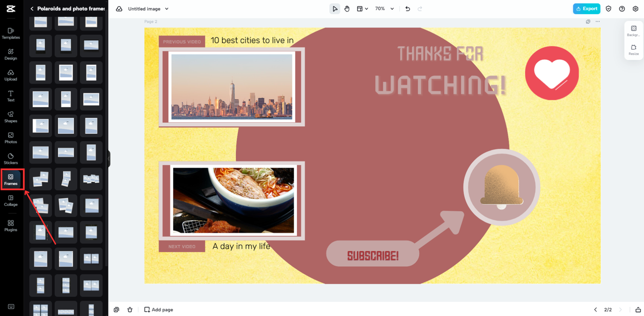Open the Templates panel
644x316 pixels.
[x=11, y=33]
